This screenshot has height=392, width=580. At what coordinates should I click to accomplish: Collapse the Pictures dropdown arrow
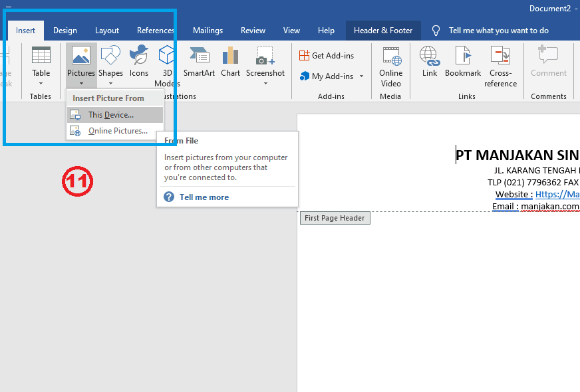[81, 84]
